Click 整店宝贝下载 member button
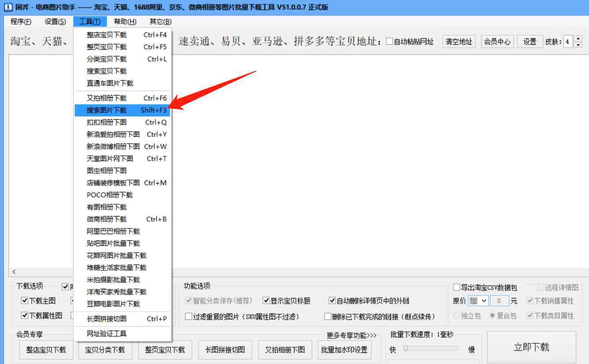The width and height of the screenshot is (589, 364). pyautogui.click(x=46, y=350)
